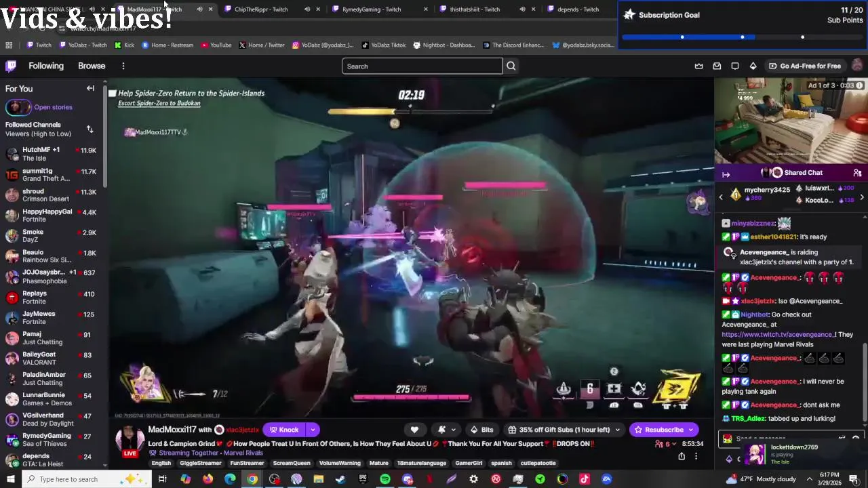Screen dimensions: 868x488
Task: Open Task View in the taskbar
Action: tap(163, 479)
